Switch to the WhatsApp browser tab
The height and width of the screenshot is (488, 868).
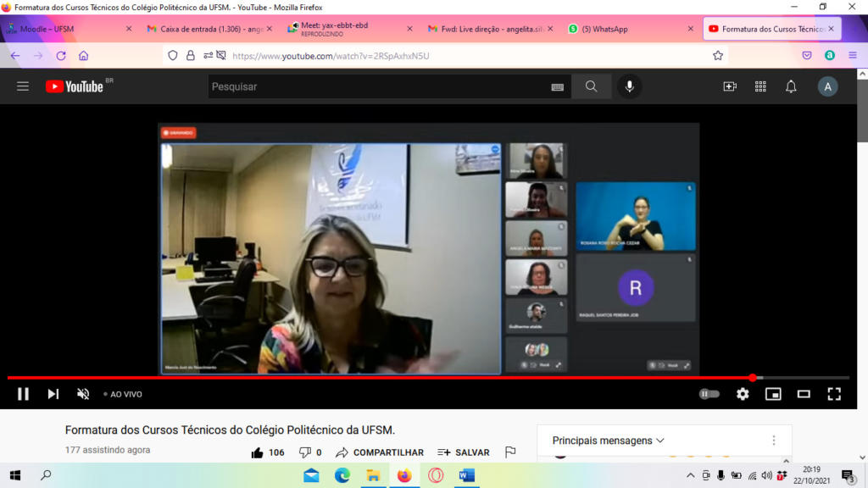click(609, 29)
